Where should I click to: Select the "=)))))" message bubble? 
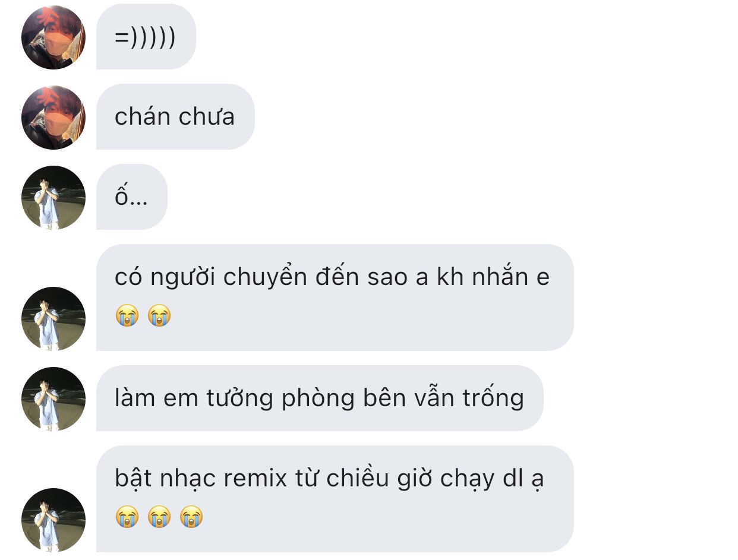coord(146,37)
